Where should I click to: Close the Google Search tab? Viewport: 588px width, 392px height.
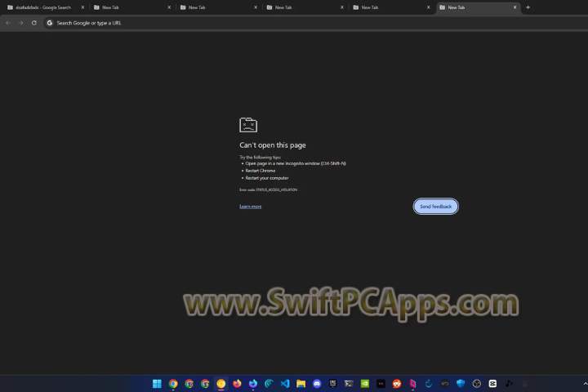pyautogui.click(x=82, y=7)
